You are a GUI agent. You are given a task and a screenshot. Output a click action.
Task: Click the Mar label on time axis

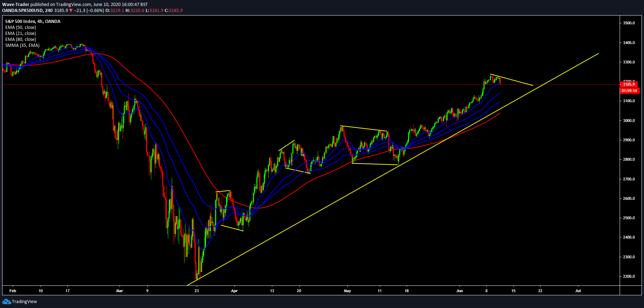[120, 291]
